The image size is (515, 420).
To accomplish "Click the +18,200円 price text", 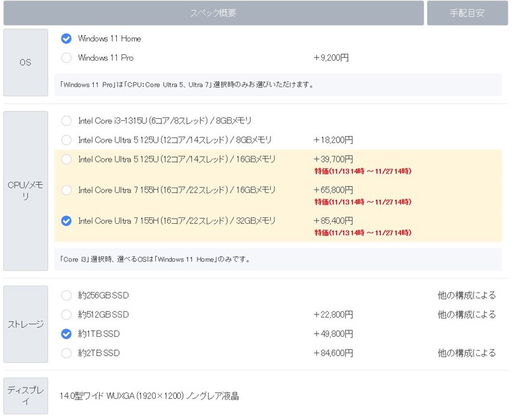I will 333,140.
